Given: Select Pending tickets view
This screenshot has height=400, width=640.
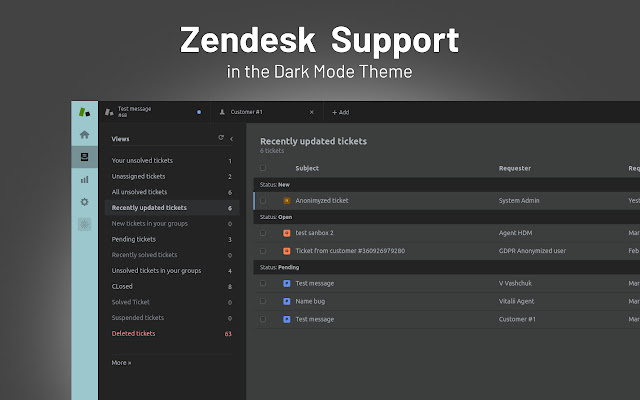Looking at the screenshot, I should [134, 239].
